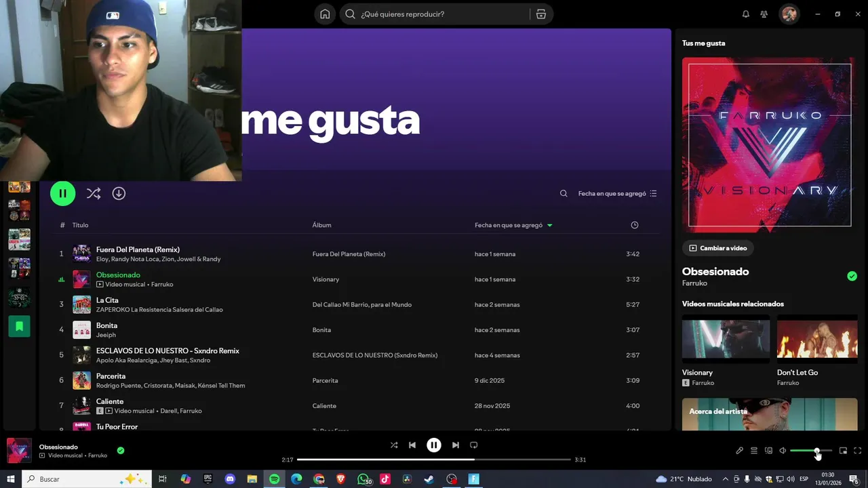
Task: Open Discord from the taskbar
Action: 230,479
